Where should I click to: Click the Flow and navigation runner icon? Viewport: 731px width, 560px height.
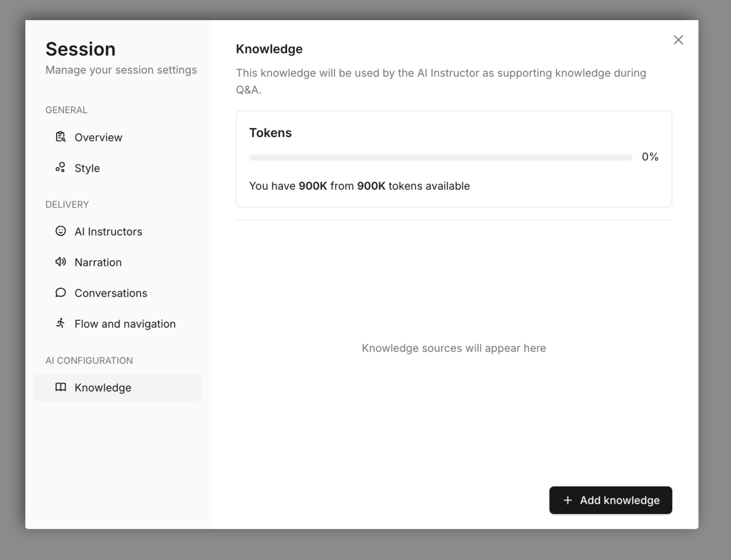point(60,324)
